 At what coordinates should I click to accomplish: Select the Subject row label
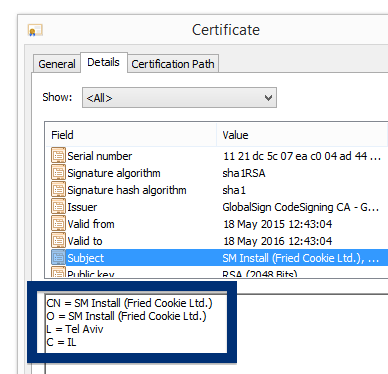(x=86, y=258)
